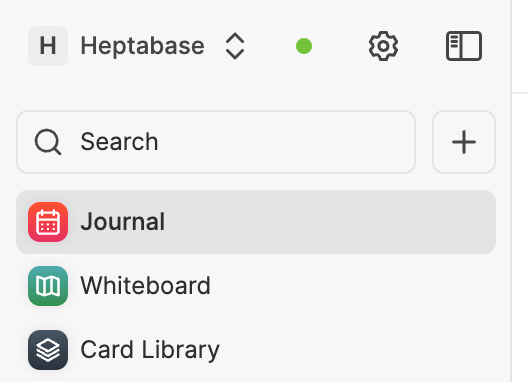The height and width of the screenshot is (382, 528).
Task: Click the H workspace avatar
Action: (48, 46)
